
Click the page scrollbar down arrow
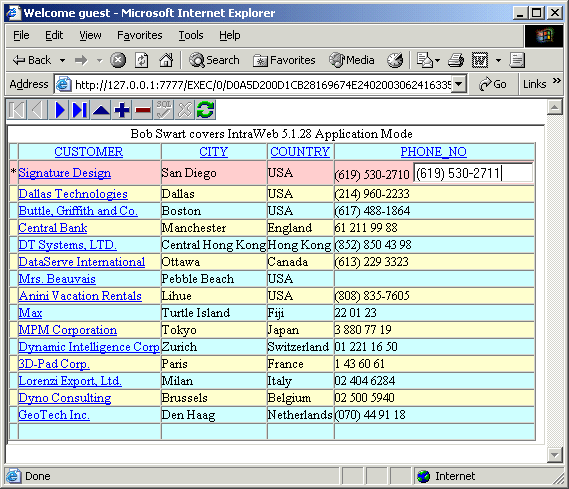tap(554, 455)
